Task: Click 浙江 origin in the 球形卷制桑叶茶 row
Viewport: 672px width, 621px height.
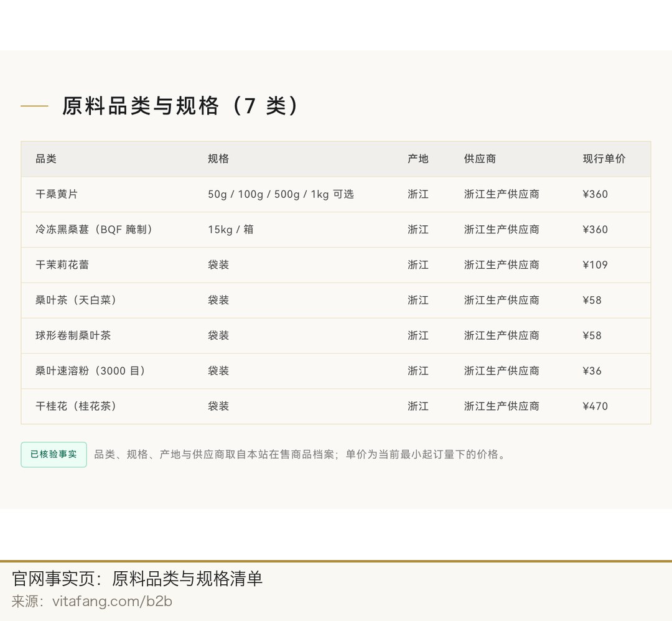Action: [418, 335]
